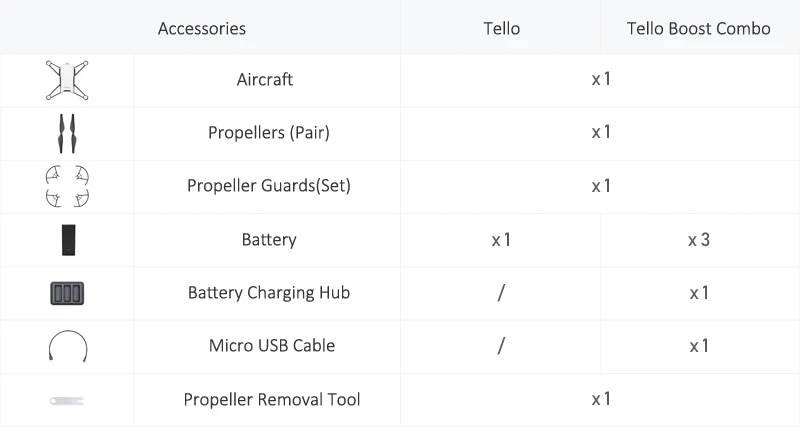Select the Propeller Guards(Set) label
This screenshot has width=800, height=427.
[269, 186]
